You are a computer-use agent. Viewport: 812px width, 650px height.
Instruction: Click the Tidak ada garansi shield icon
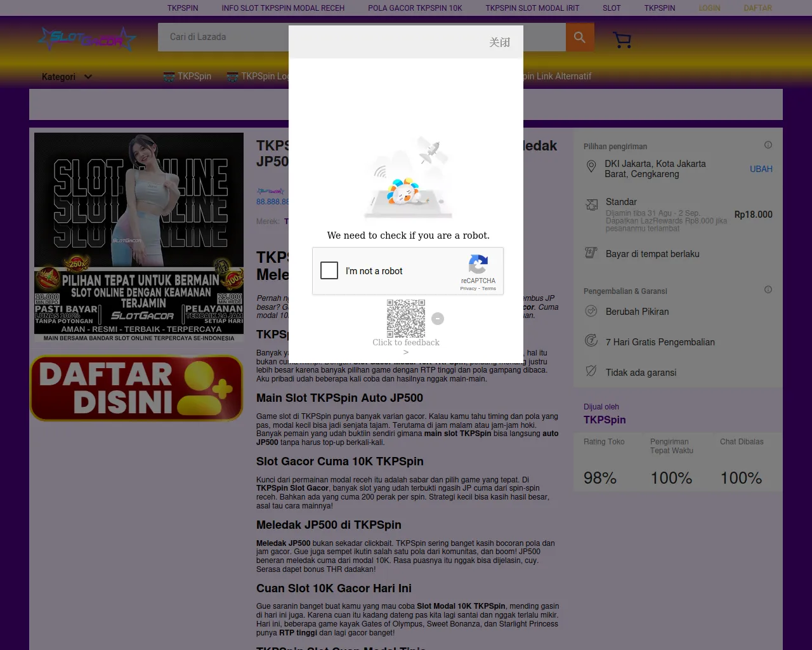[x=591, y=371]
